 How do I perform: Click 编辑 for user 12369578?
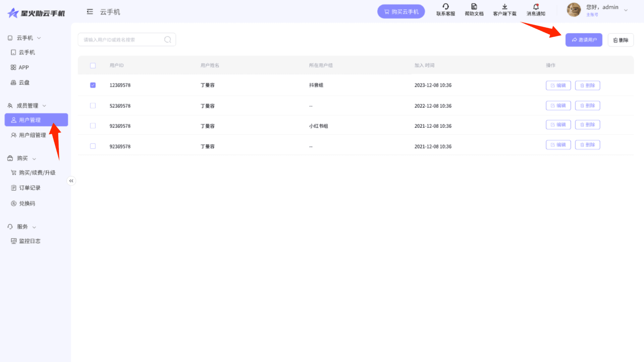click(558, 85)
